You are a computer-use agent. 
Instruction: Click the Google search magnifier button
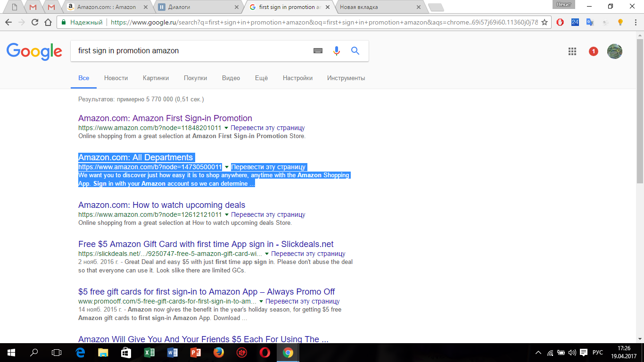click(x=355, y=51)
